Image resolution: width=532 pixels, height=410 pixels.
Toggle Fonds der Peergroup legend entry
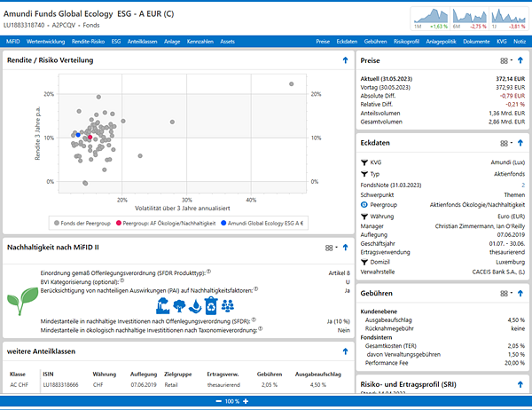[x=82, y=223]
